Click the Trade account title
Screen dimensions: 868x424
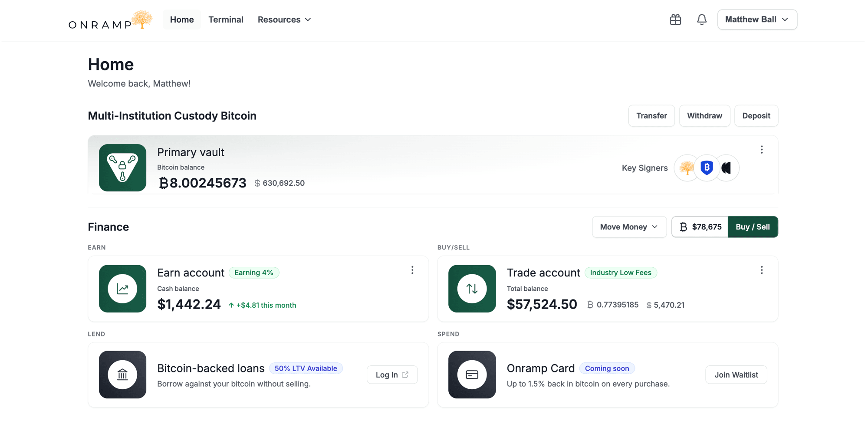pyautogui.click(x=543, y=273)
